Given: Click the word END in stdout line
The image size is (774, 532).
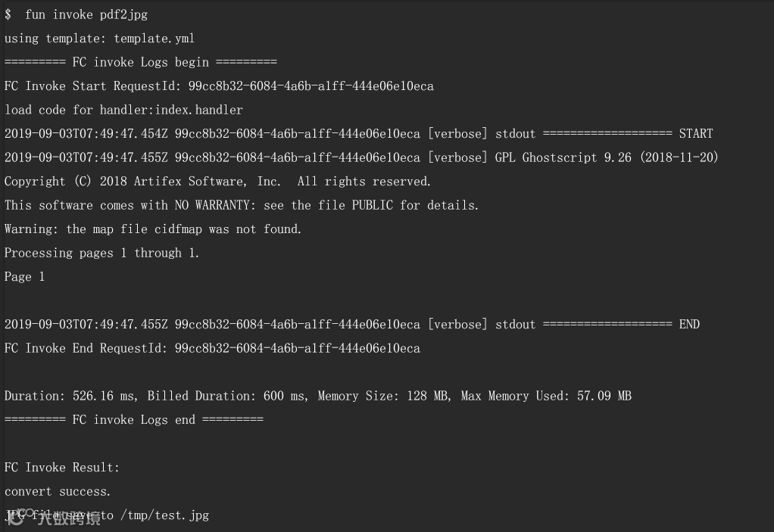Looking at the screenshot, I should point(689,324).
